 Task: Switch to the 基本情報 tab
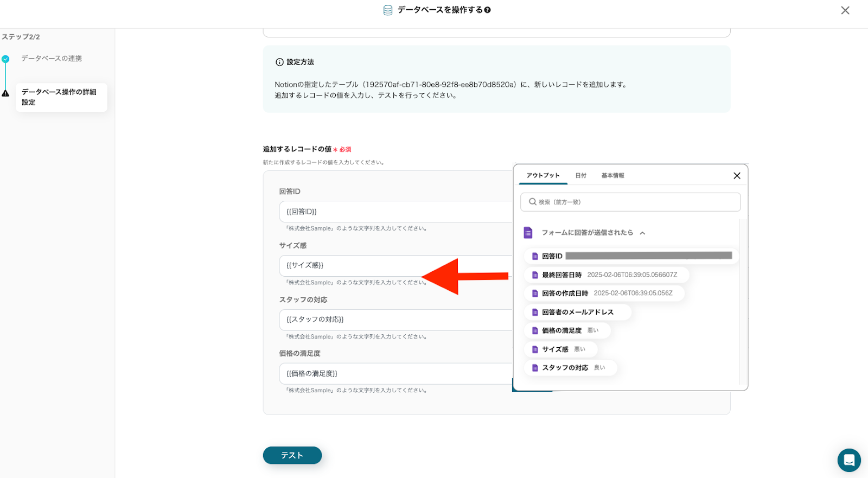pyautogui.click(x=612, y=176)
